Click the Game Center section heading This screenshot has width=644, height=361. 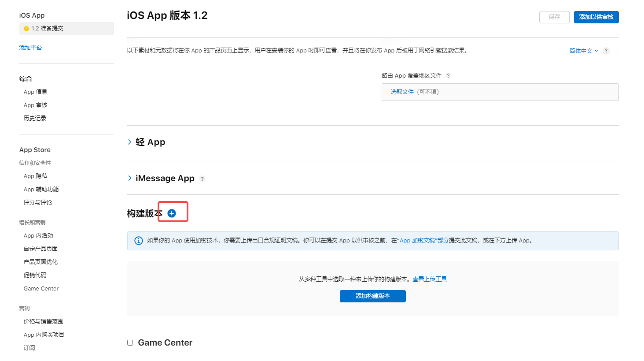click(x=165, y=342)
